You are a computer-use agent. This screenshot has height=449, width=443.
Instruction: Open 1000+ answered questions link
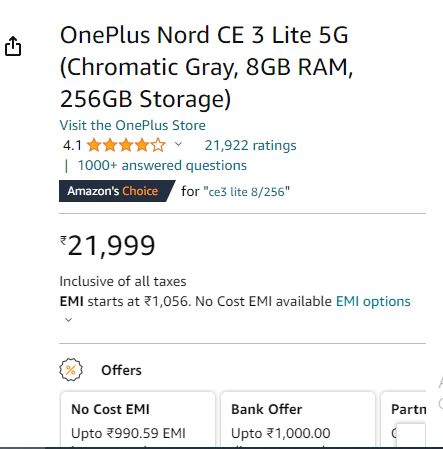click(162, 165)
